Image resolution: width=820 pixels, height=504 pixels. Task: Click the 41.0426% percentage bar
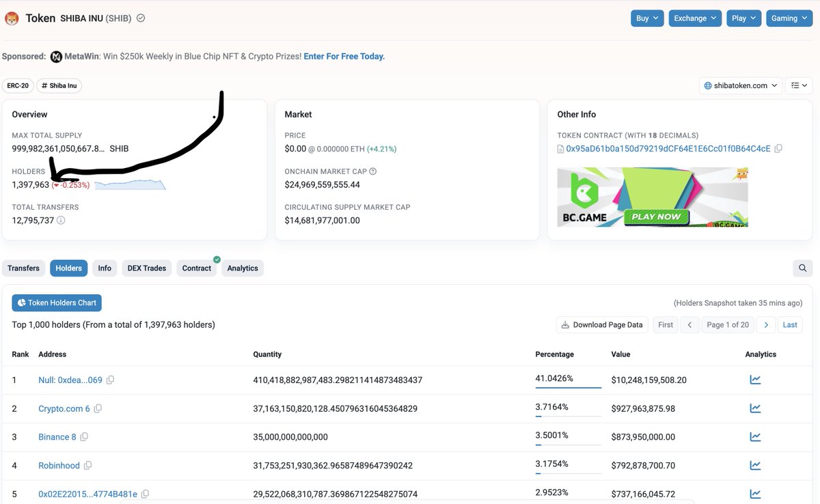tap(568, 388)
